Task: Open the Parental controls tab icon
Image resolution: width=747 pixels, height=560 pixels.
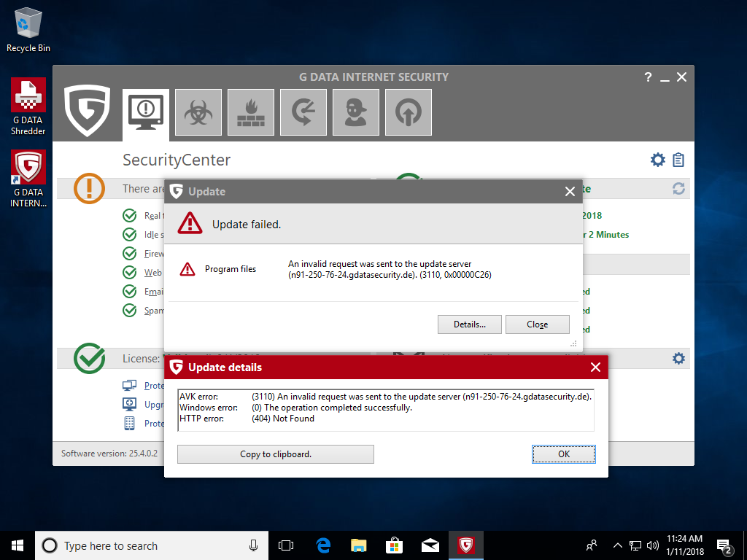Action: (356, 112)
